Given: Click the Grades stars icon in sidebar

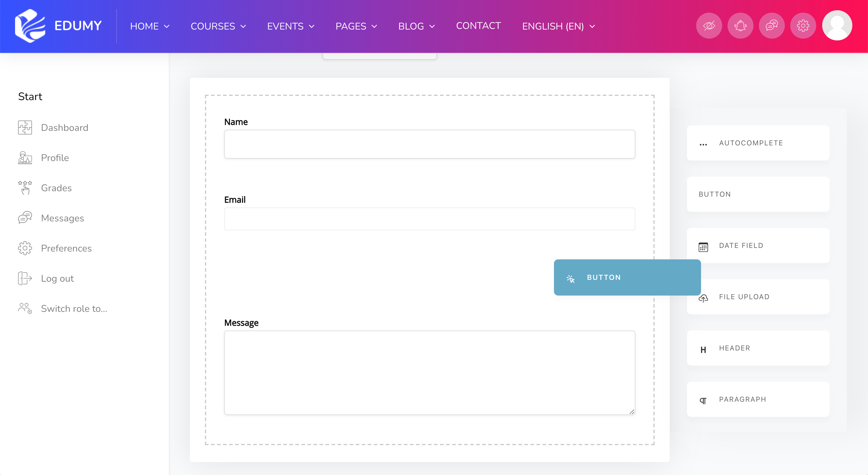Looking at the screenshot, I should point(25,188).
